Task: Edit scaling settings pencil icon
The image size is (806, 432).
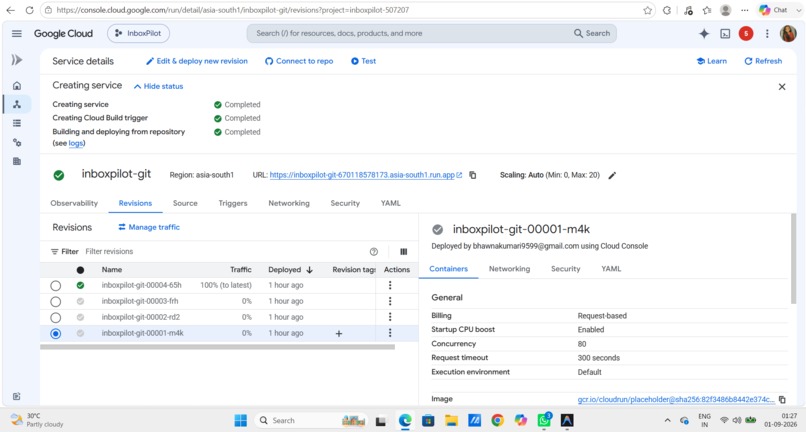Action: click(612, 175)
